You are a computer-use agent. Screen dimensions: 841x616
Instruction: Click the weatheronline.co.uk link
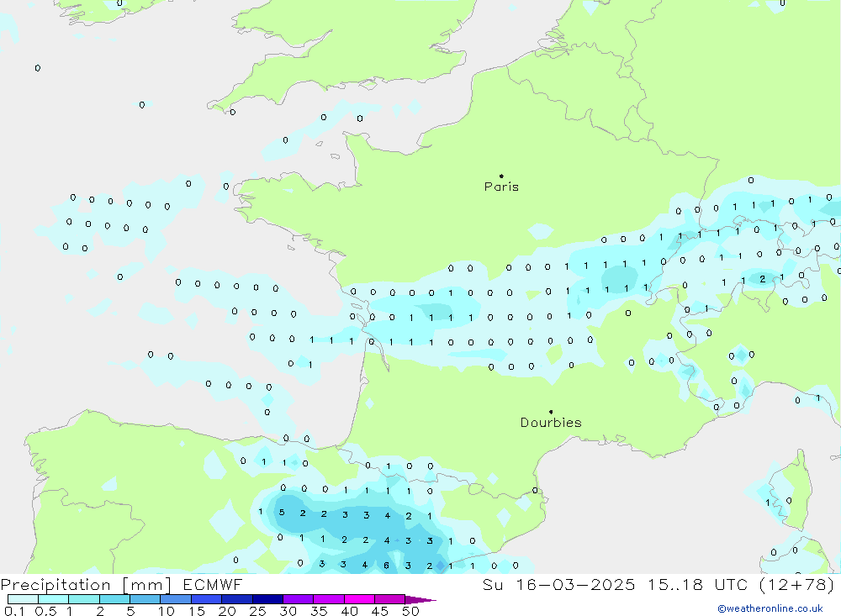point(770,608)
